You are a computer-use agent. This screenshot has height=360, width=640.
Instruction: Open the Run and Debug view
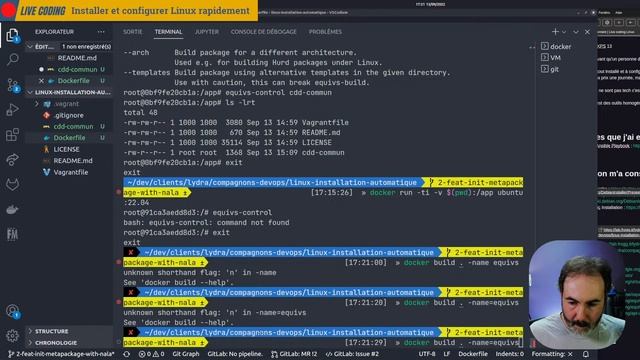click(x=12, y=109)
